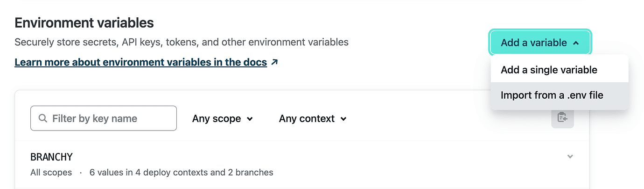Image resolution: width=644 pixels, height=189 pixels.
Task: Click the external link arrow icon
Action: point(274,62)
